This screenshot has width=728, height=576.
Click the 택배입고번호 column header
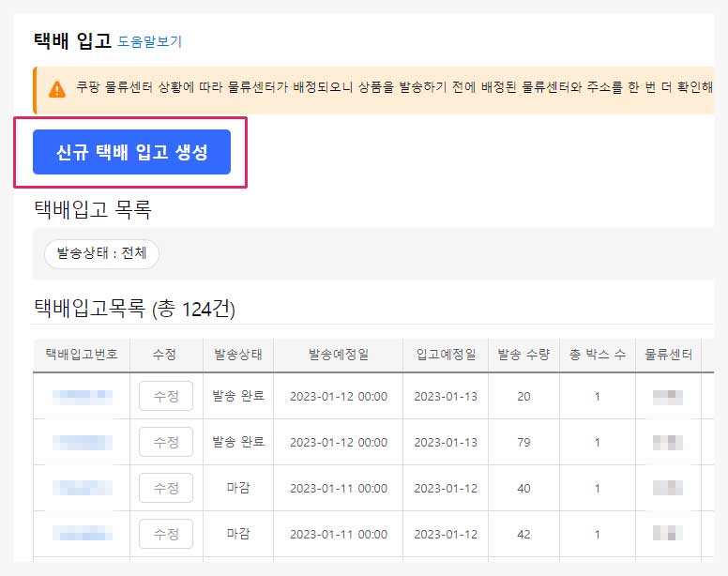pos(82,355)
